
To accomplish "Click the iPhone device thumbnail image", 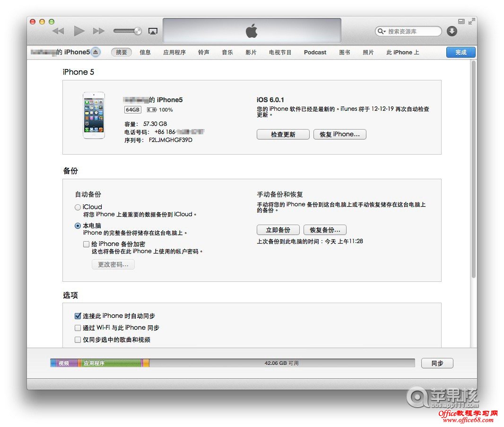I will coord(93,115).
